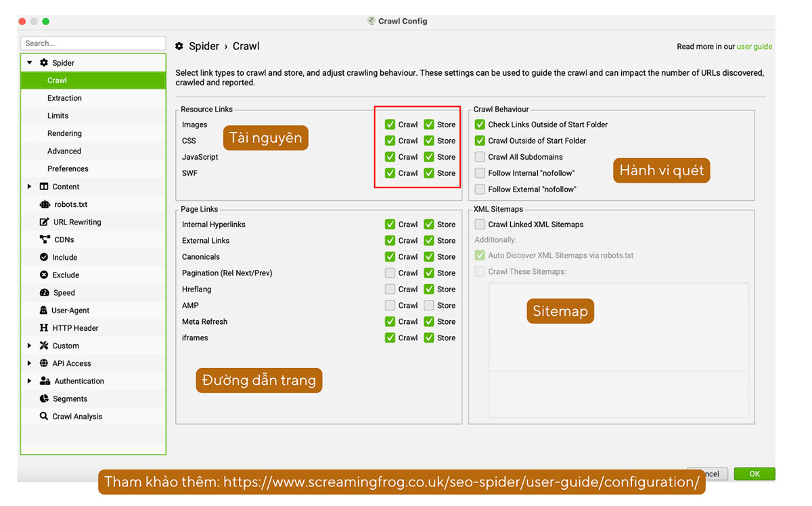Viewport: 812px width, 506px height.
Task: Uncheck Store for SWF
Action: click(x=430, y=173)
